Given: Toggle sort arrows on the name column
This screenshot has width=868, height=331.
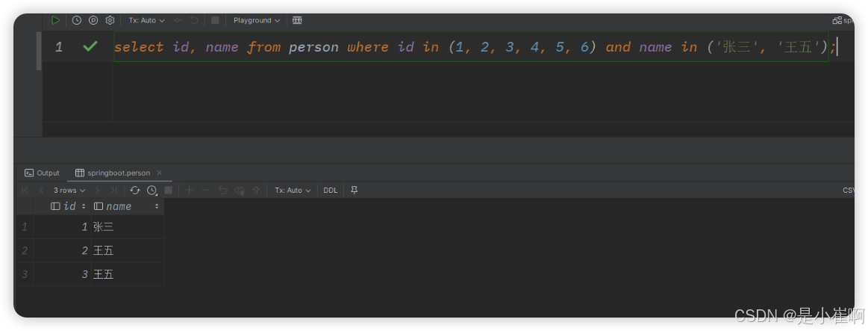Looking at the screenshot, I should click(x=157, y=206).
